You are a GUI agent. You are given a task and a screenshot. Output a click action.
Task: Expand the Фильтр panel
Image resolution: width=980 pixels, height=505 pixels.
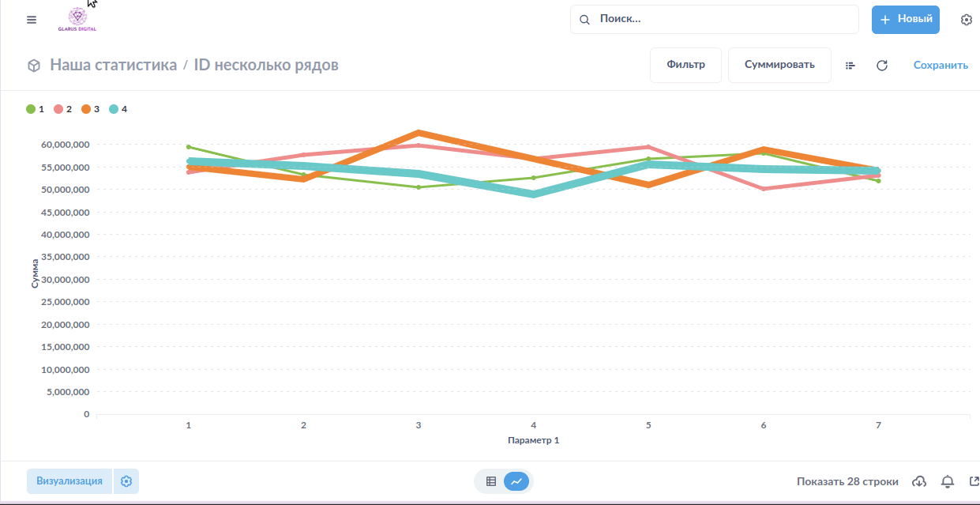tap(685, 65)
